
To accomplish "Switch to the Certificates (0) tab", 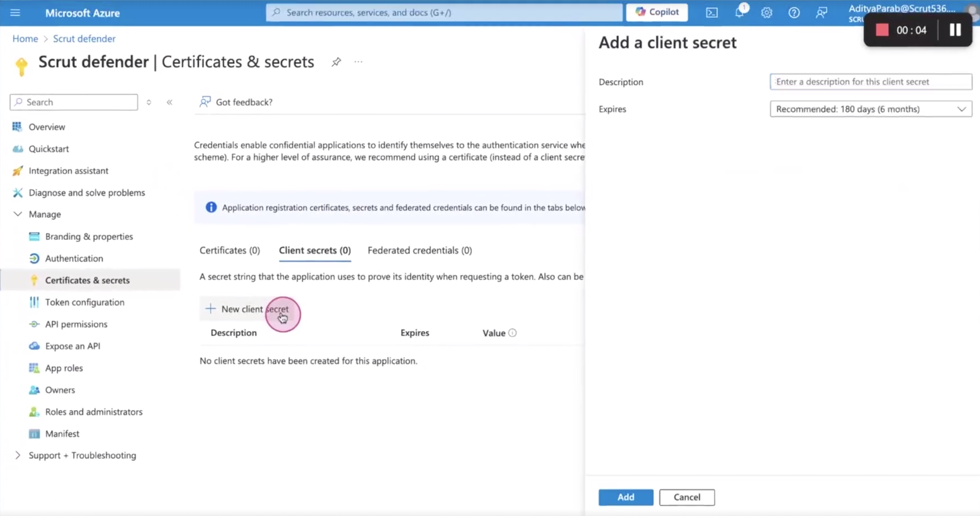I will [x=230, y=250].
